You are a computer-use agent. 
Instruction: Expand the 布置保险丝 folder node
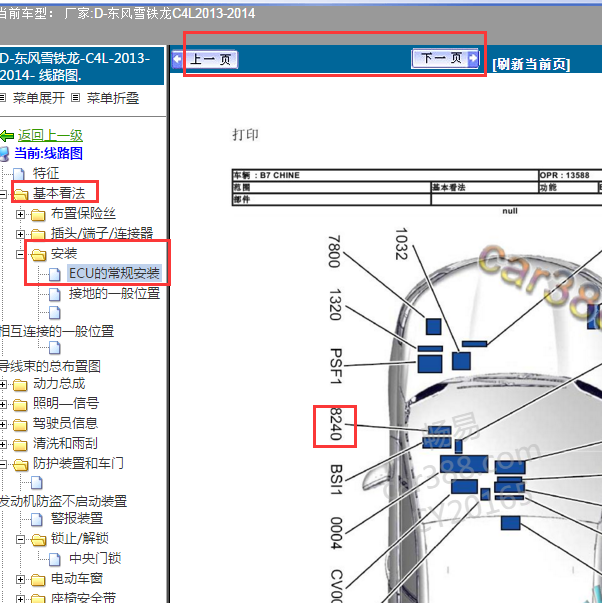coord(20,214)
